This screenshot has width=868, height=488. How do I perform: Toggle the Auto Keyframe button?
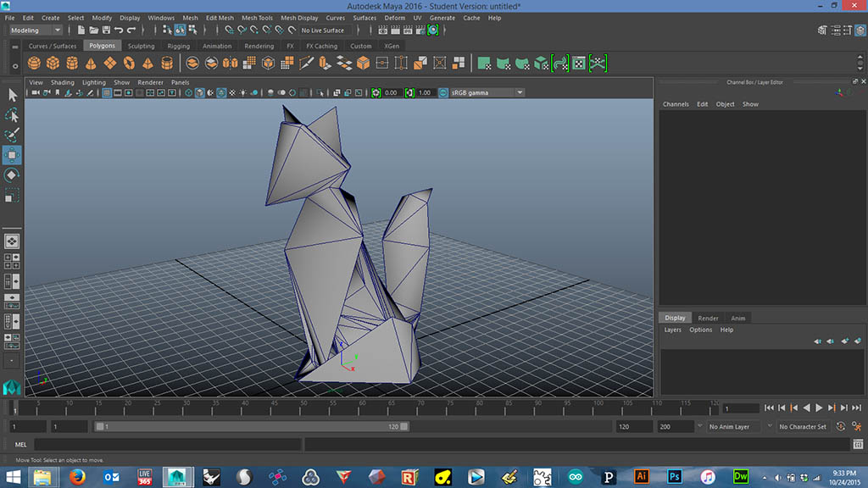[x=841, y=427]
